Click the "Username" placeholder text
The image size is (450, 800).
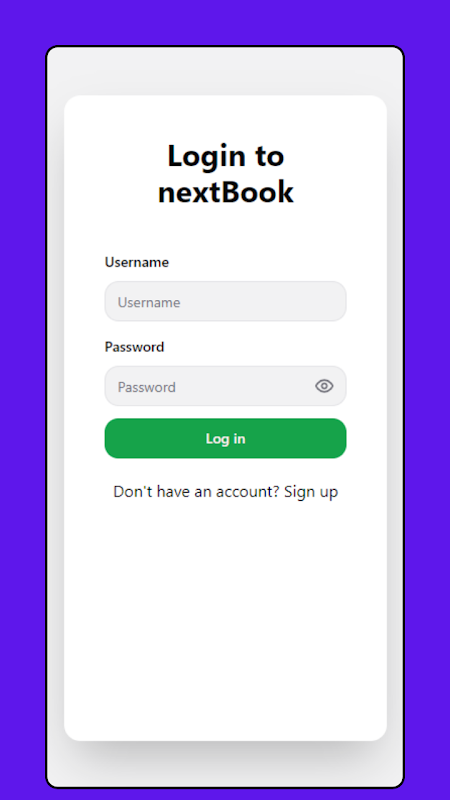pos(149,303)
